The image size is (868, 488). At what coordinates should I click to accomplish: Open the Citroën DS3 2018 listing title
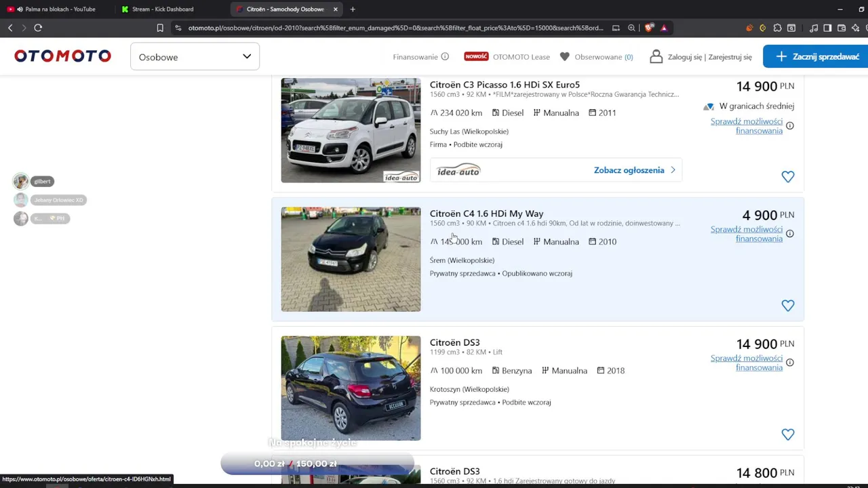click(454, 342)
